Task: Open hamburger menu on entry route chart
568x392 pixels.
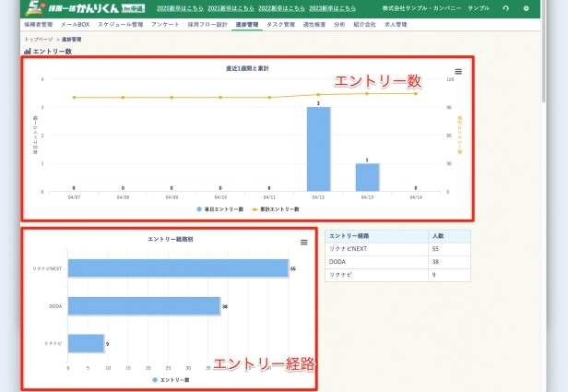Action: pos(303,242)
